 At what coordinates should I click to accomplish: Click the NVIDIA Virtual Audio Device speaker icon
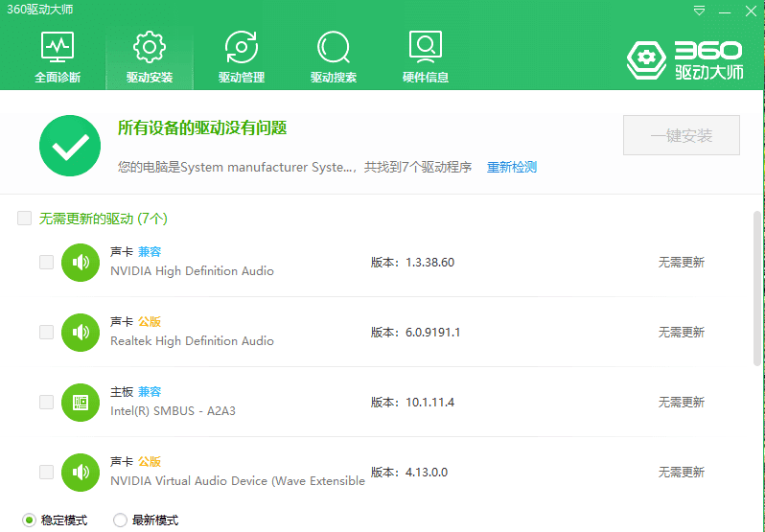coord(81,473)
